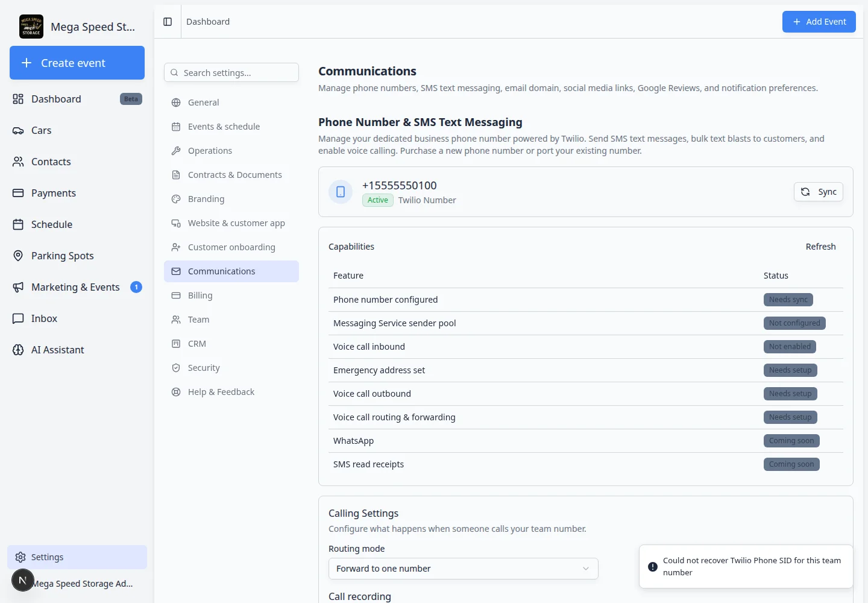
Task: Click the AI Assistant brain icon
Action: (x=18, y=350)
